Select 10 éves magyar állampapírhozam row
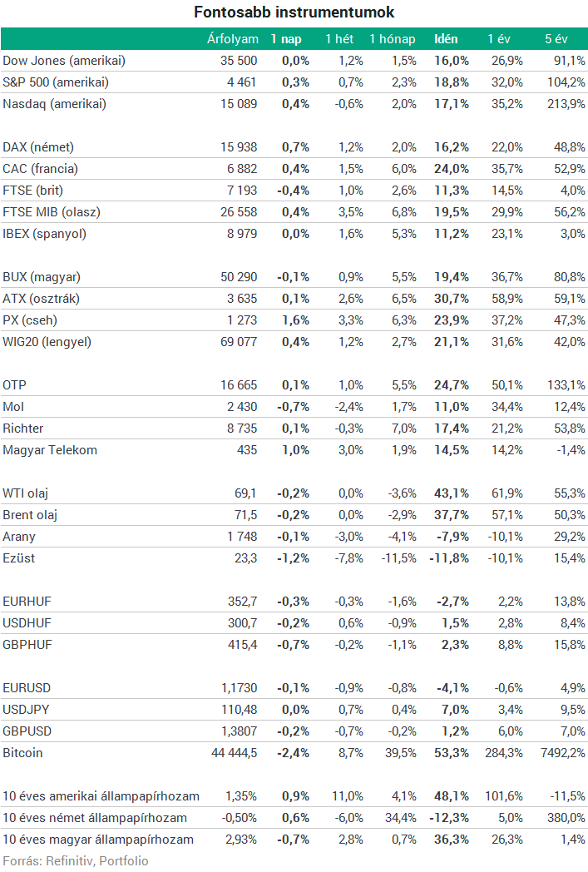 click(x=294, y=840)
